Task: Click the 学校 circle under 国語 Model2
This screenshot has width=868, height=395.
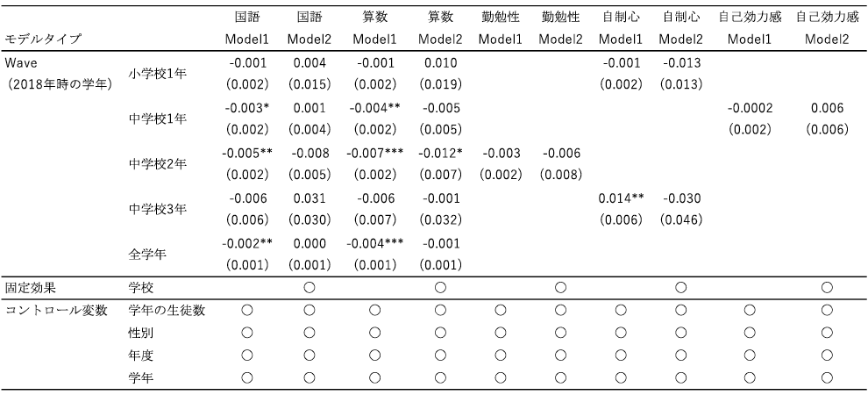Action: point(309,287)
